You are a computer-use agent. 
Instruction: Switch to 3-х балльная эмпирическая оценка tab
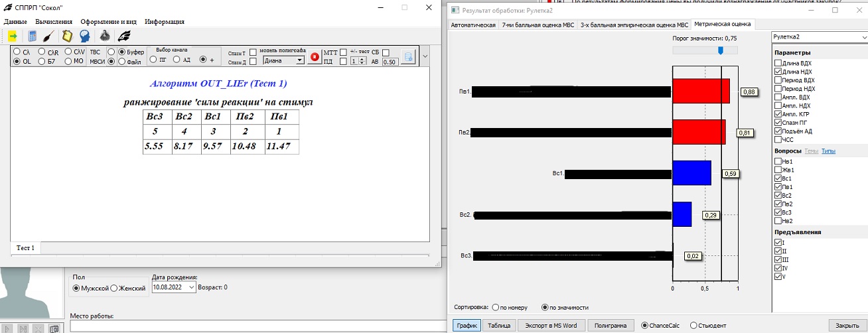pos(634,25)
